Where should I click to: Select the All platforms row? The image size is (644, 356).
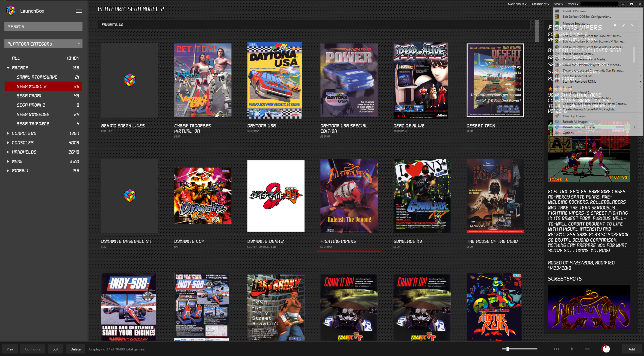[43, 58]
